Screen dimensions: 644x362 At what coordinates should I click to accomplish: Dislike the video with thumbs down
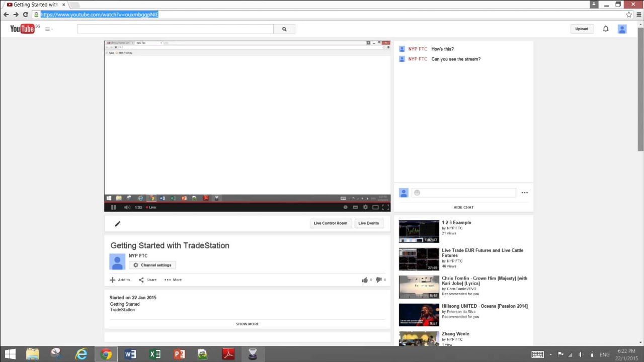379,280
